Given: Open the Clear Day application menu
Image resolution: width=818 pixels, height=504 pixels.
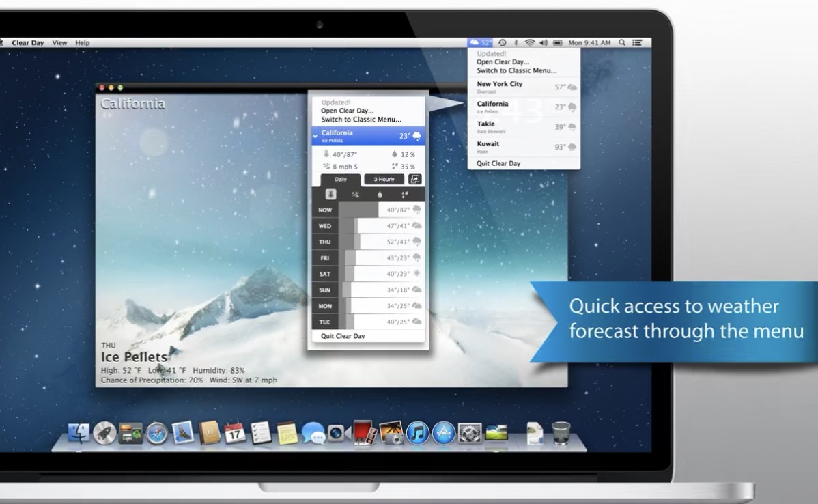Looking at the screenshot, I should click(x=27, y=43).
